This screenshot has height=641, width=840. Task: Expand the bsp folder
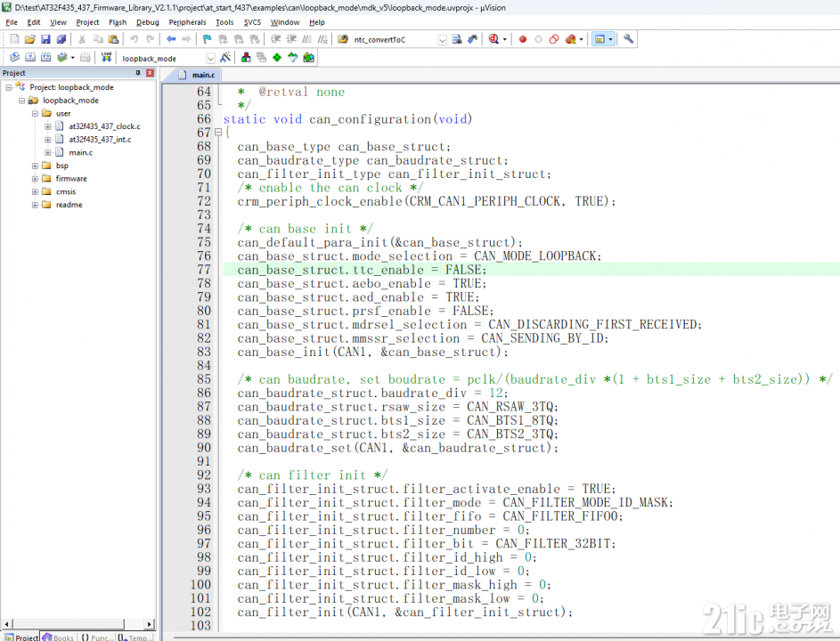[35, 166]
